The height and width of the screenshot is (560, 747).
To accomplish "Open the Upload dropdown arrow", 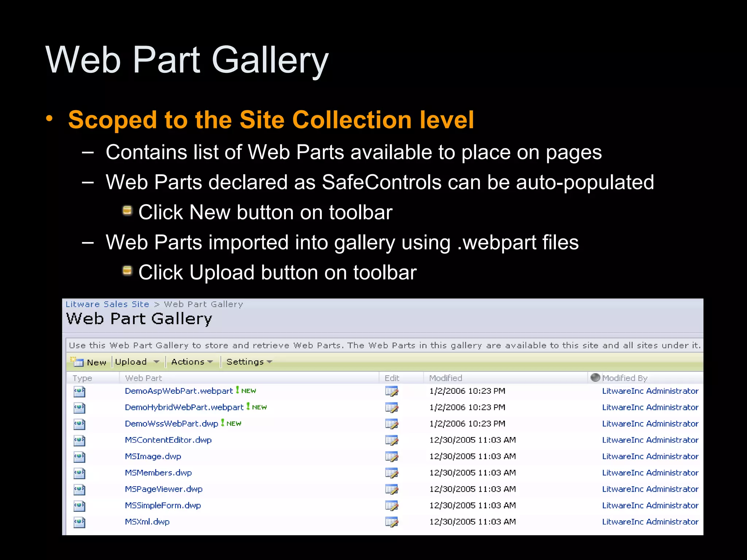I will tap(156, 362).
